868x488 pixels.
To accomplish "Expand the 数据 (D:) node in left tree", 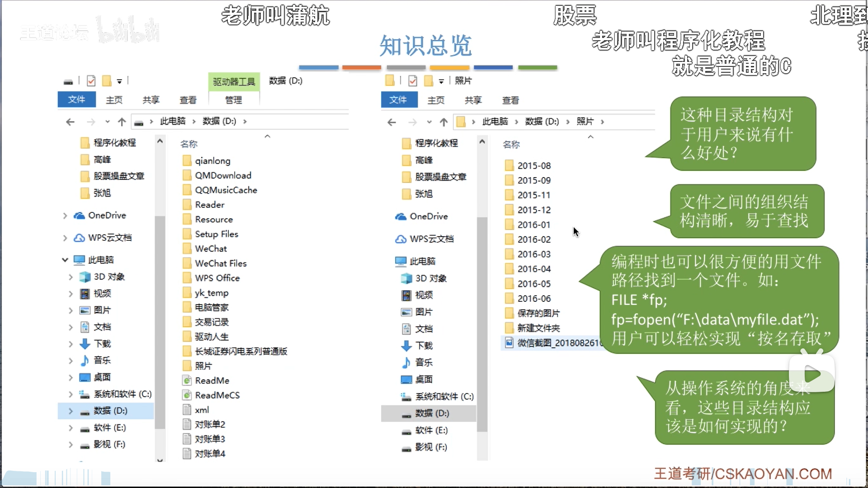I will point(71,411).
